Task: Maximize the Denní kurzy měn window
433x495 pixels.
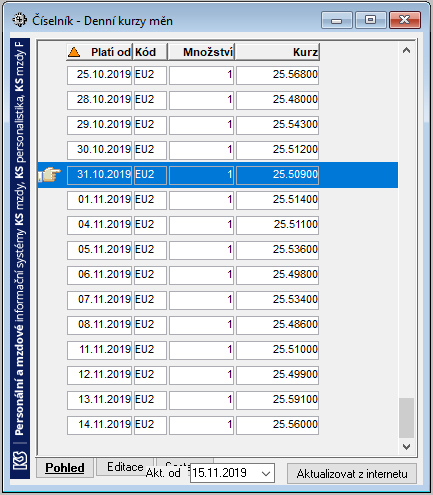Action: coord(370,20)
